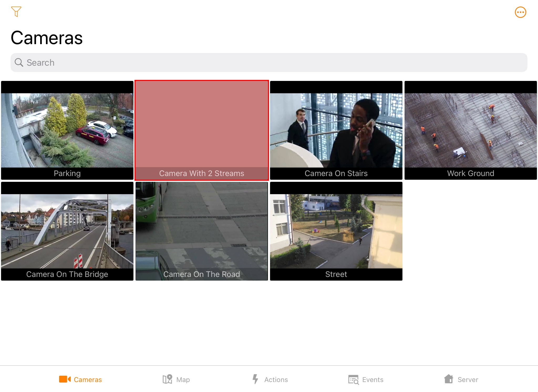Open Camera On The Bridge feed
Image resolution: width=538 pixels, height=392 pixels.
67,231
